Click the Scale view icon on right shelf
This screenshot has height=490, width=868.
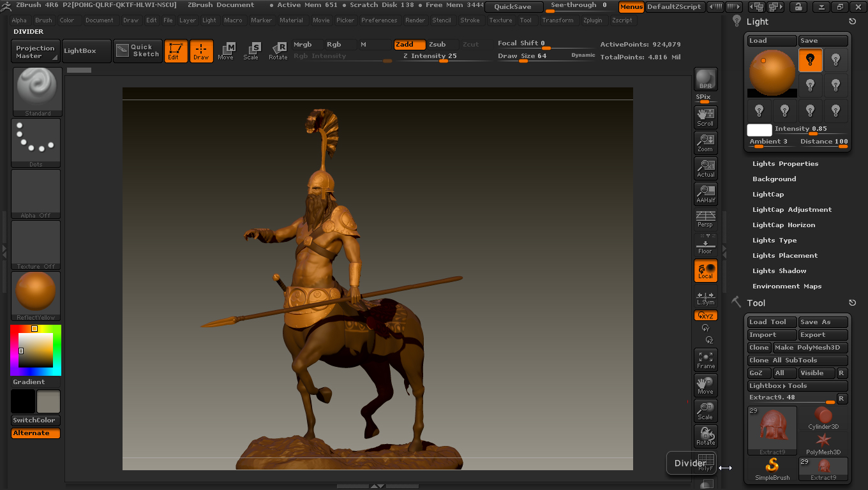[705, 411]
